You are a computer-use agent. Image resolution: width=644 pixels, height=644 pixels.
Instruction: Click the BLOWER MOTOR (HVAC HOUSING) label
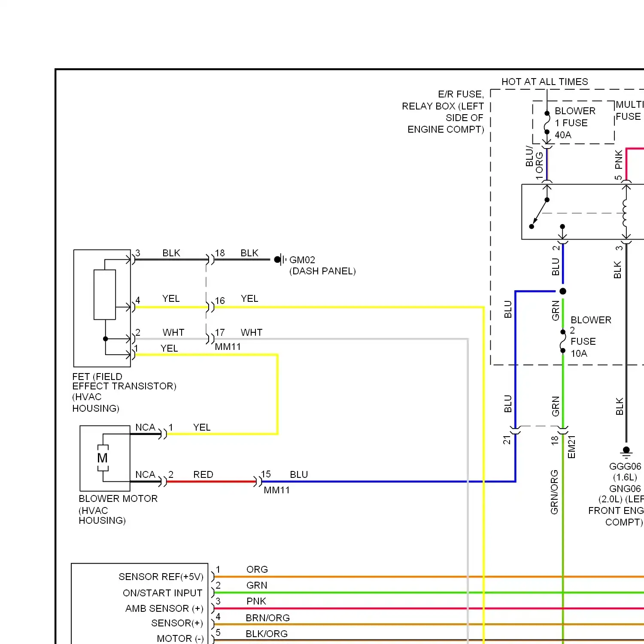(118, 509)
